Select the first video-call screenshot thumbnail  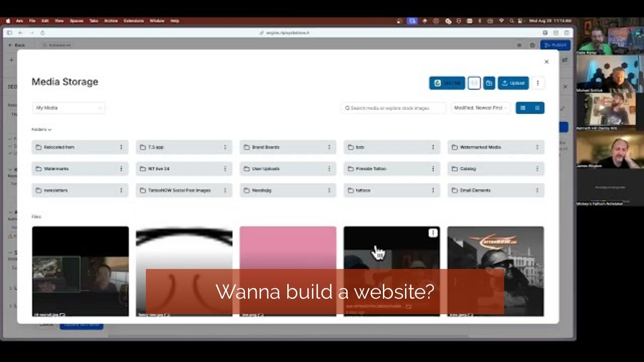click(80, 271)
